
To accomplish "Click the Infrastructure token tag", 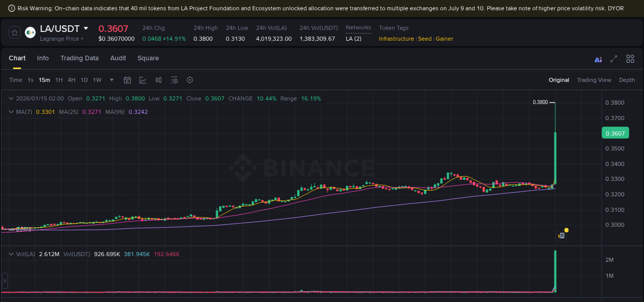I will point(396,39).
